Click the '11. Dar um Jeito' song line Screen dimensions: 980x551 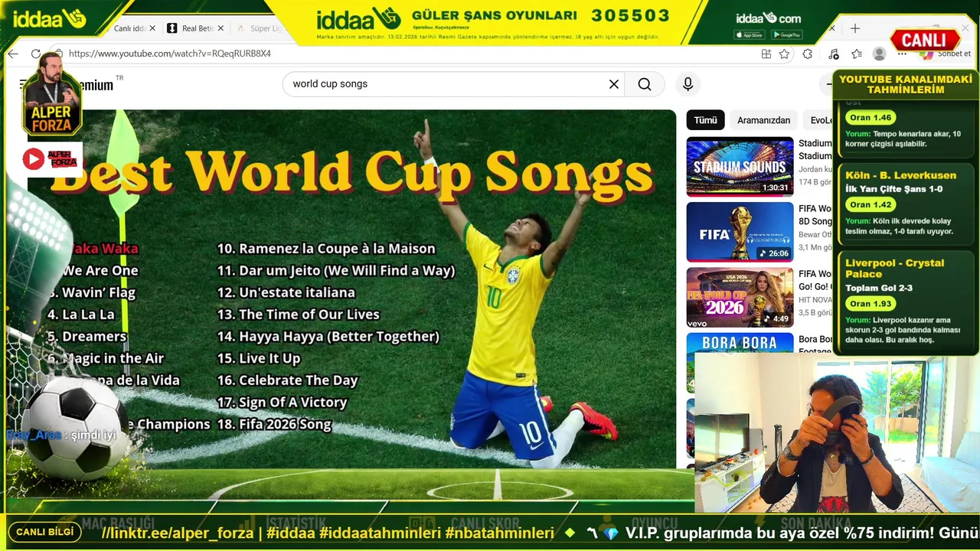(x=336, y=270)
